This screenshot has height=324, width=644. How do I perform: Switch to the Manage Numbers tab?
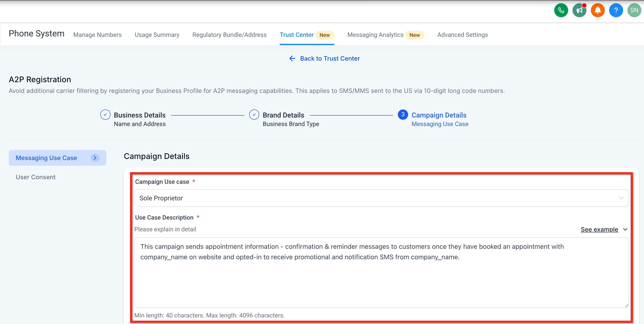click(97, 35)
